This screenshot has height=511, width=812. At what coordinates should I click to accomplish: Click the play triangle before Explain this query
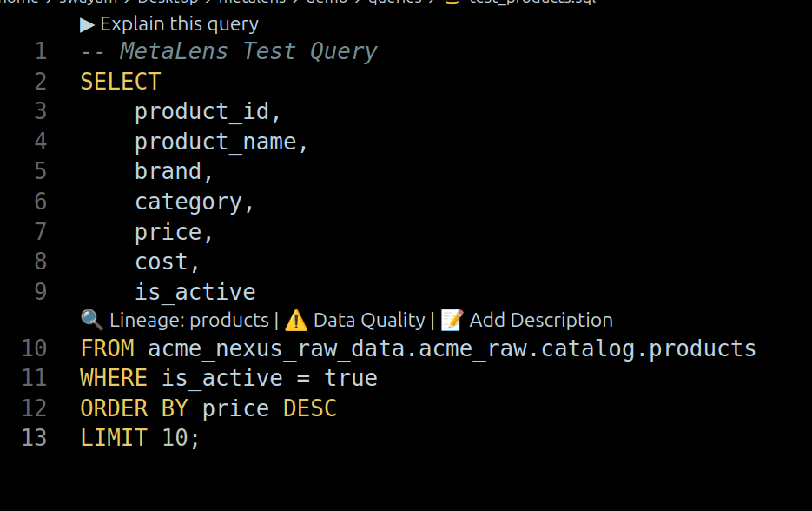pos(88,24)
